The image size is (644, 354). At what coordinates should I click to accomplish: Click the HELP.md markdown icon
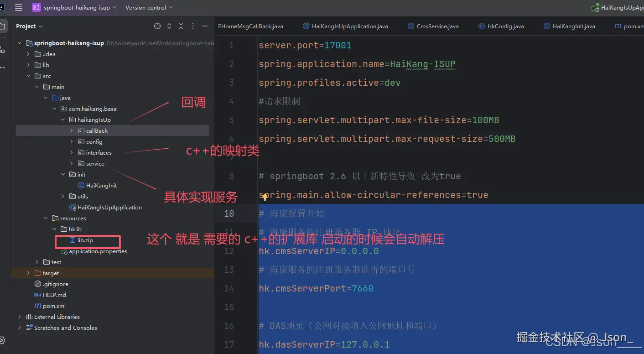pos(38,295)
